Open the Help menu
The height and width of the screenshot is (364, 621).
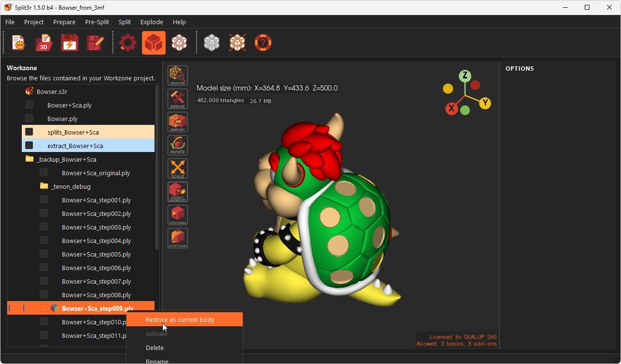pyautogui.click(x=179, y=22)
